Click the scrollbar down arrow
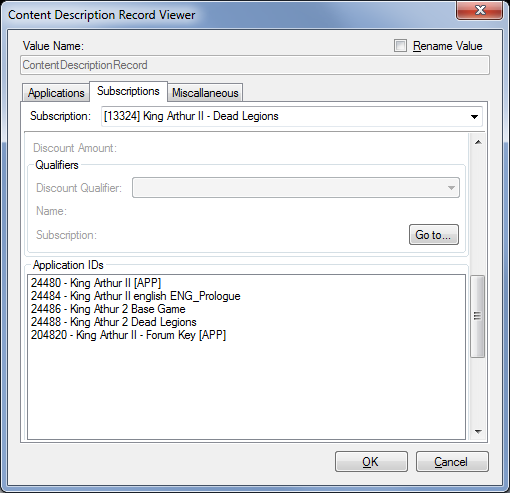The width and height of the screenshot is (510, 493). 478,432
